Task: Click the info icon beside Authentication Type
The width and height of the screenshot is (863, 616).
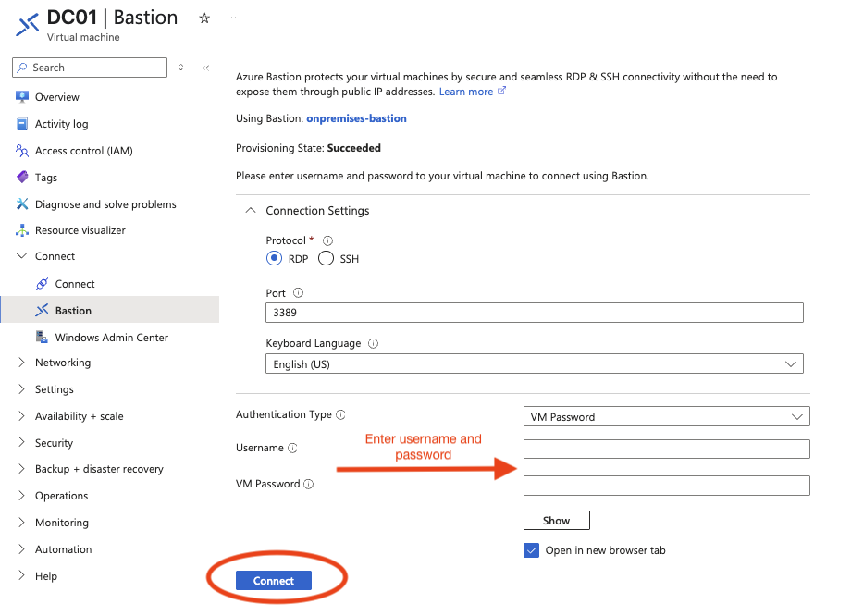Action: click(340, 414)
